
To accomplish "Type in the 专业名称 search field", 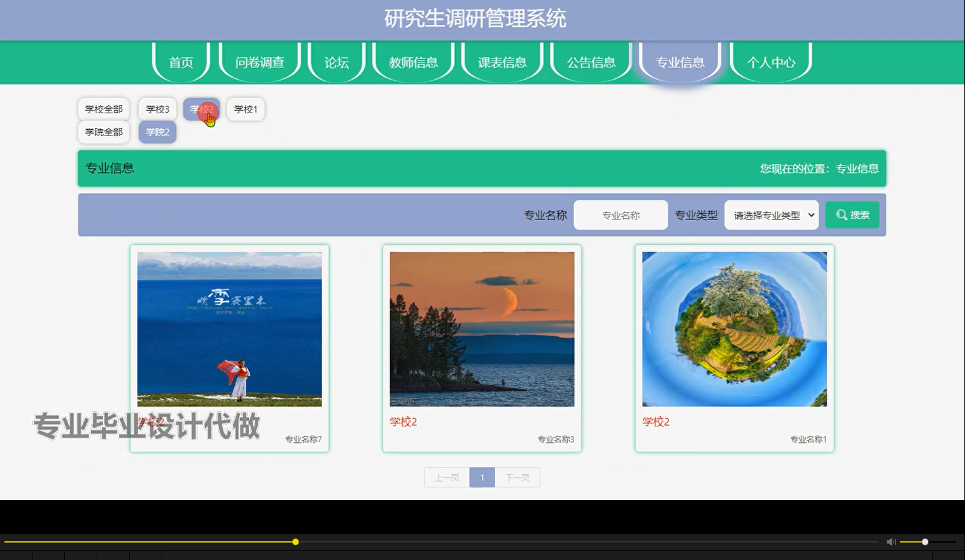I will pos(620,214).
